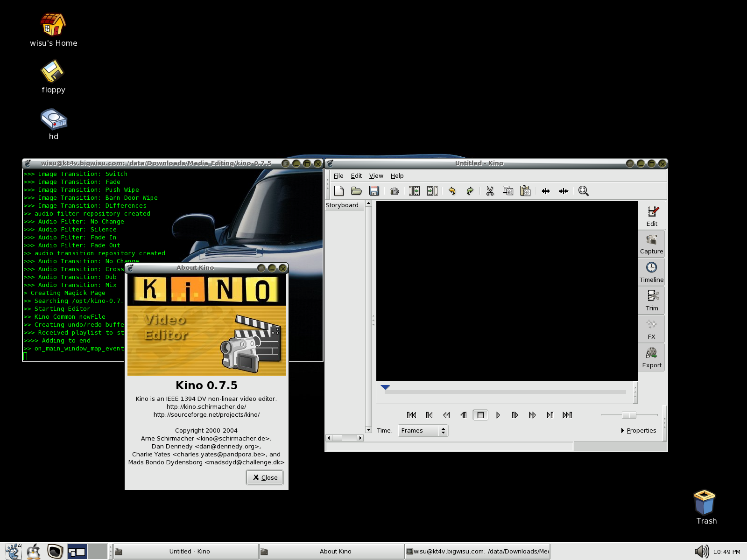Step one frame backward
747x560 pixels.
pyautogui.click(x=463, y=415)
